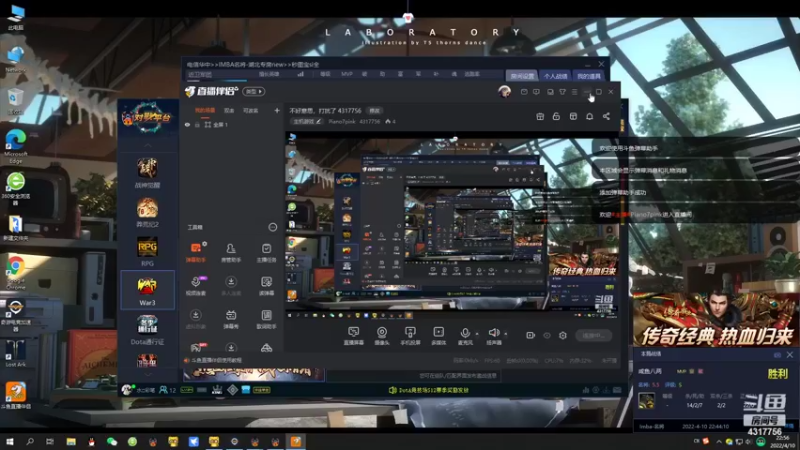This screenshot has height=450, width=800.
Task: Add the 摄像头 camera source
Action: [x=382, y=336]
